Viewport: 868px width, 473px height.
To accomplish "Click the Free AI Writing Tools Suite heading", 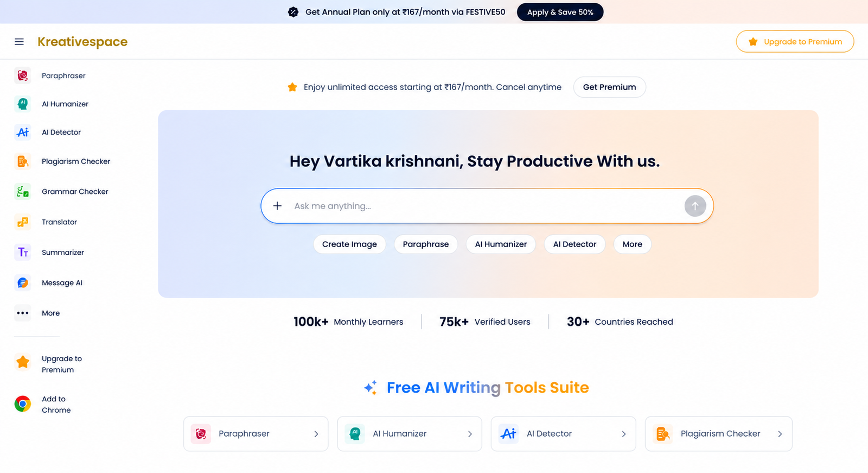I will click(x=488, y=388).
